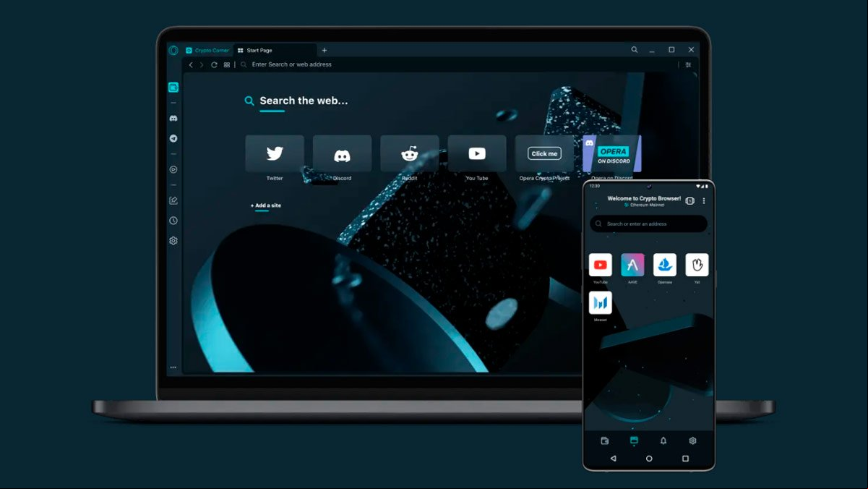Viewport: 868px width, 489px height.
Task: Open a new tab with plus button
Action: pyautogui.click(x=325, y=50)
